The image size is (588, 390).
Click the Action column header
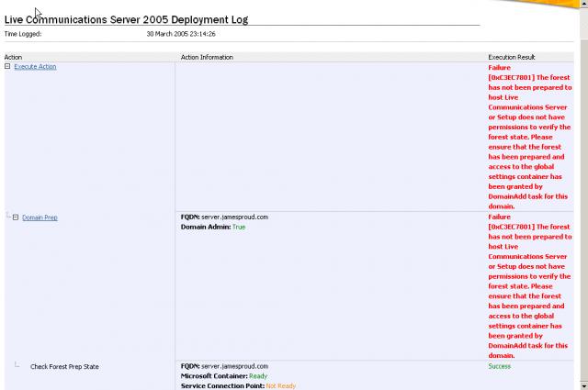[13, 57]
